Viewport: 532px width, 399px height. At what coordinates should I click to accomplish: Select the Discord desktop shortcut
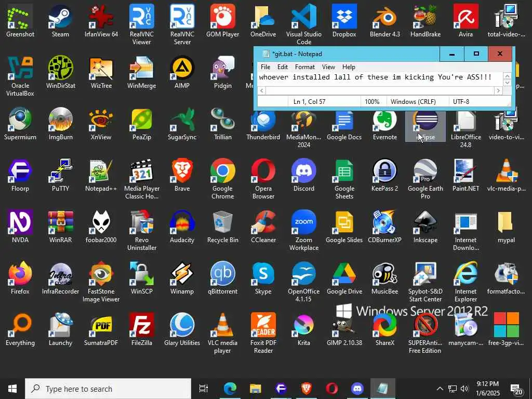[x=303, y=175]
